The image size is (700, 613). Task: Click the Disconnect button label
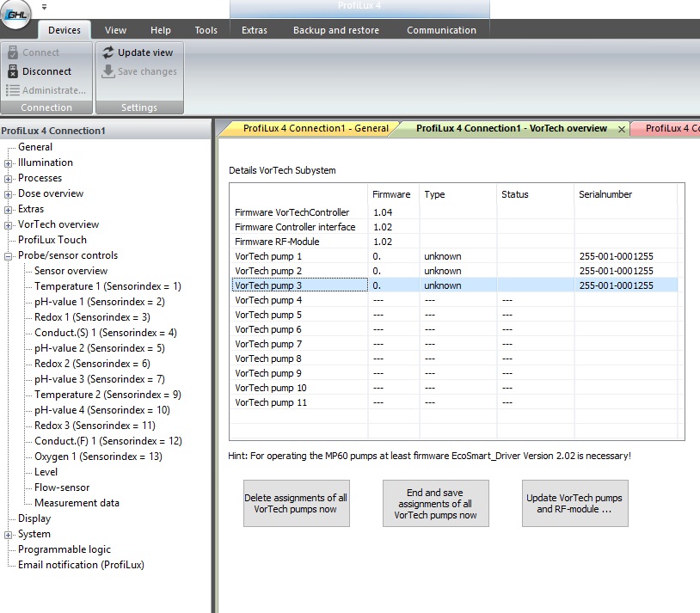tap(47, 71)
